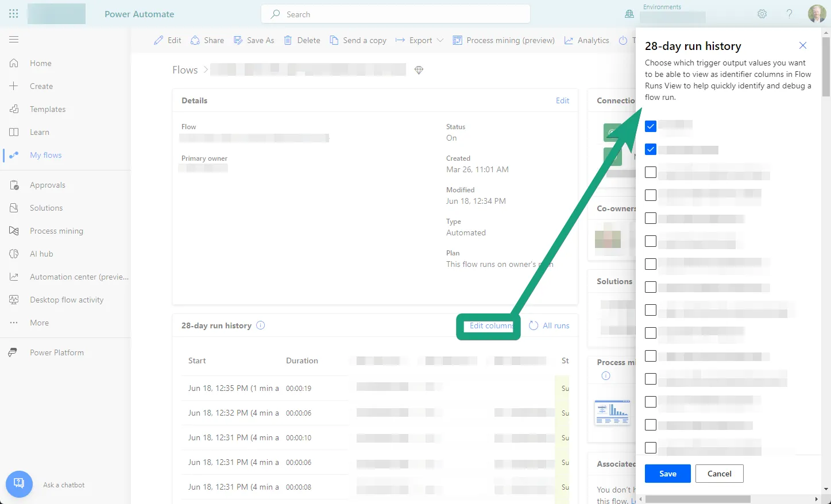Click Delete in the toolbar
This screenshot has height=504, width=831.
tap(302, 40)
